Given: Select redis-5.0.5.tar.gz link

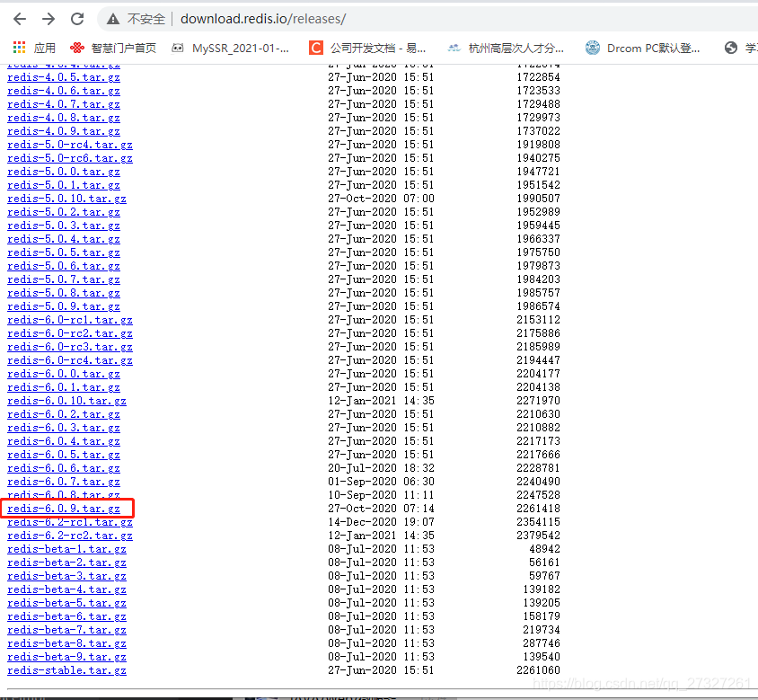Looking at the screenshot, I should 64,253.
